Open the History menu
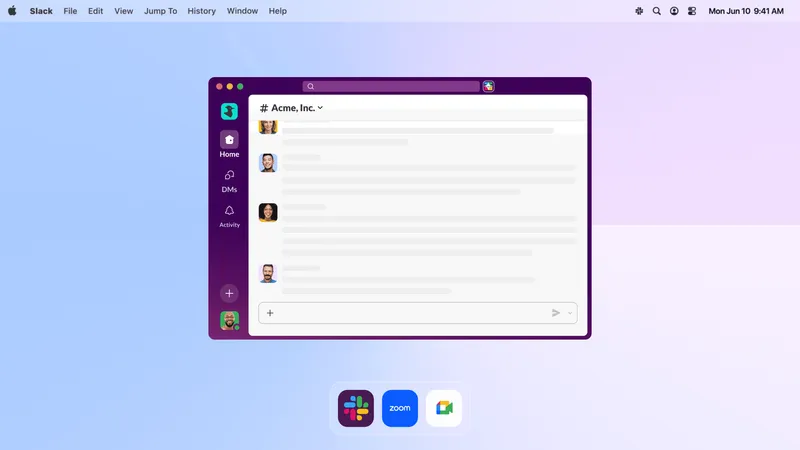This screenshot has width=800, height=450. (x=202, y=11)
